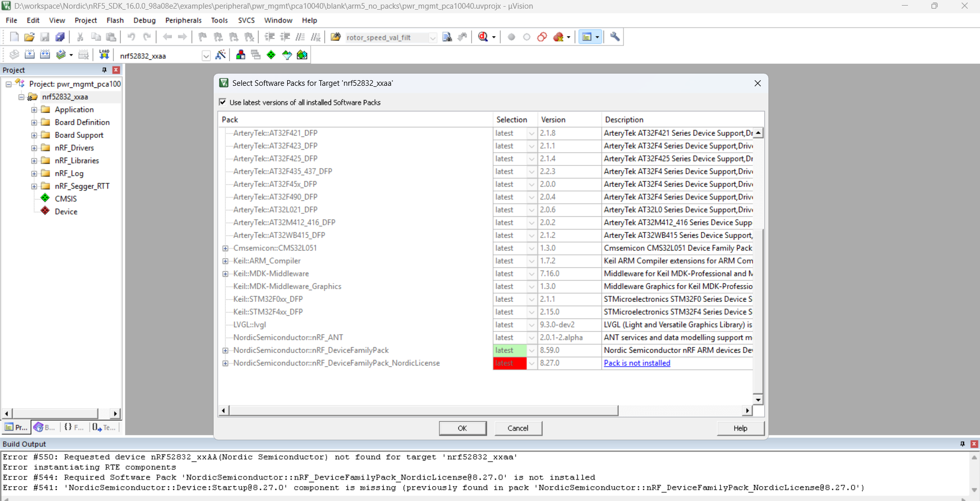Click the Build target icon

coord(30,55)
